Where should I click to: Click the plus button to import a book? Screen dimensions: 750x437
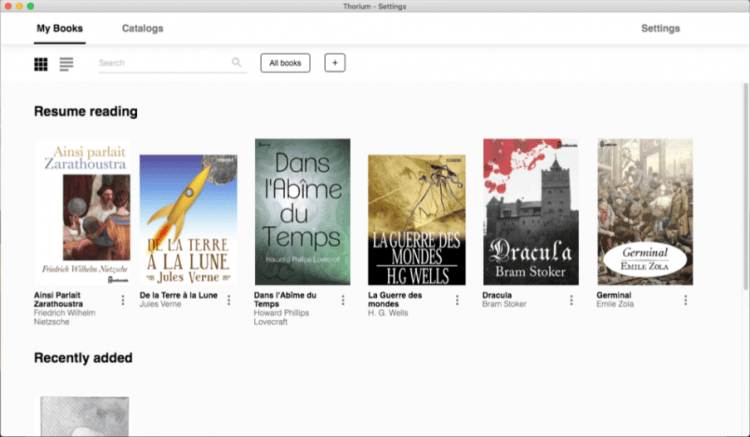coord(335,63)
